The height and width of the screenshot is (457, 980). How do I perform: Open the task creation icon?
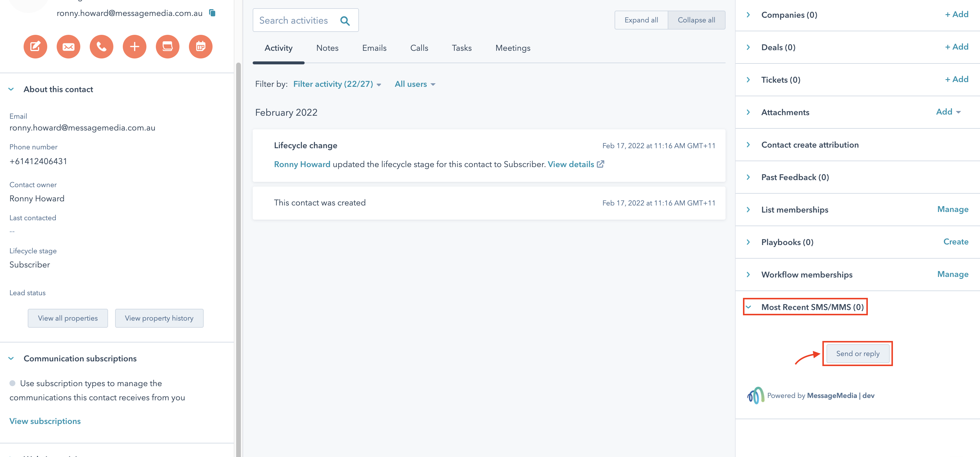(167, 46)
